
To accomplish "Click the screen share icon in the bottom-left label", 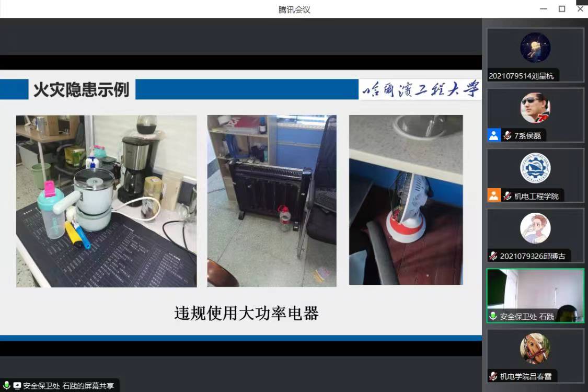I will [x=17, y=386].
